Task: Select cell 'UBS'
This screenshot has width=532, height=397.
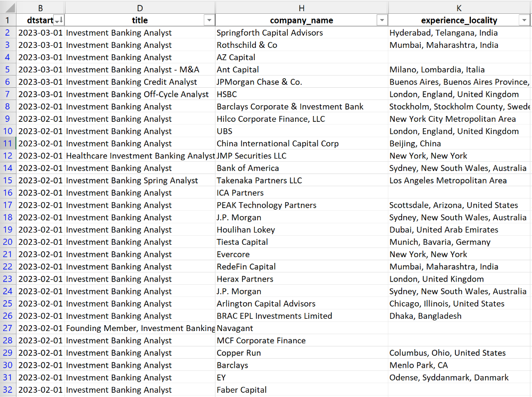Action: click(x=301, y=131)
